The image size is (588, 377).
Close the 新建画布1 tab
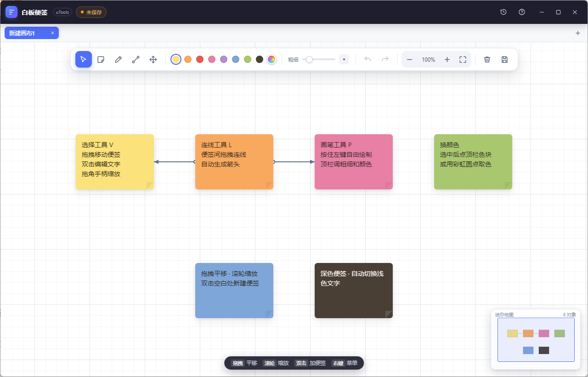pos(52,33)
